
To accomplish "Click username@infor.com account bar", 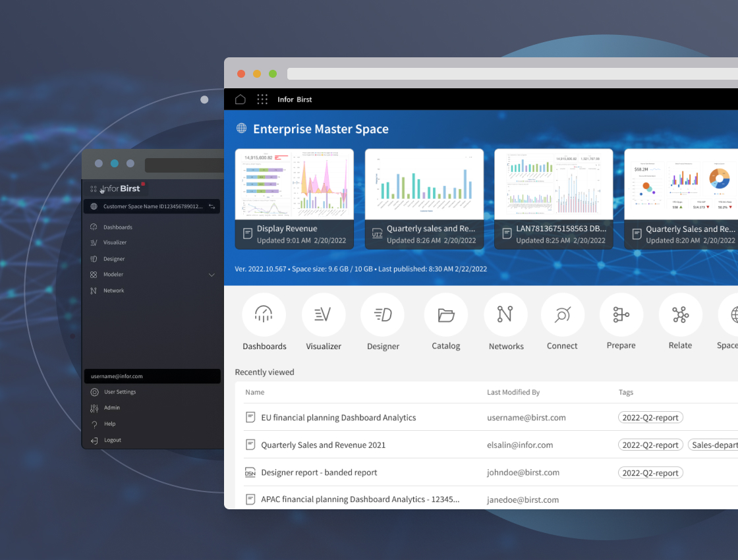I will [152, 376].
